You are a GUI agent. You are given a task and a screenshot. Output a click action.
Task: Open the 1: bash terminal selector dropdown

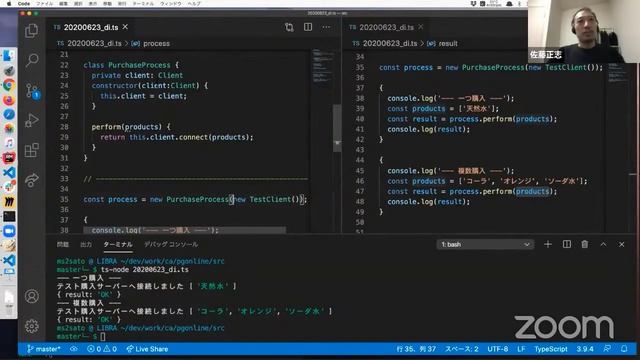pyautogui.click(x=485, y=244)
